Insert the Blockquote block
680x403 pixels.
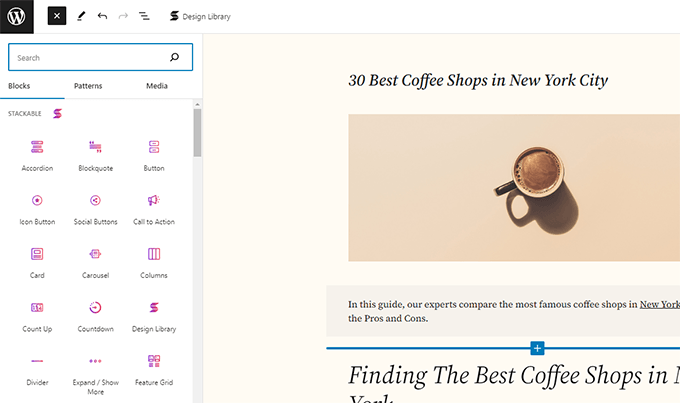95,154
